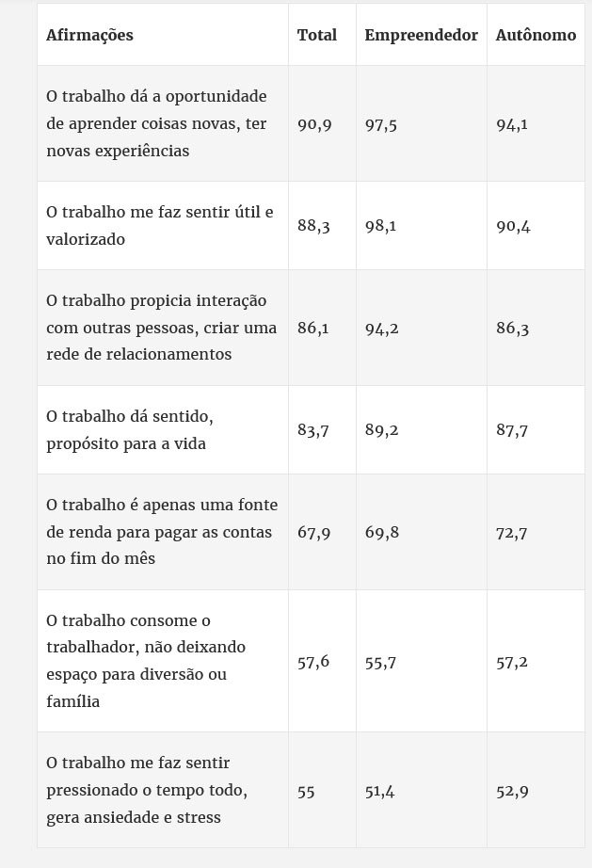The width and height of the screenshot is (592, 868).
Task: Select the "Empreendedor" column header
Action: click(421, 35)
